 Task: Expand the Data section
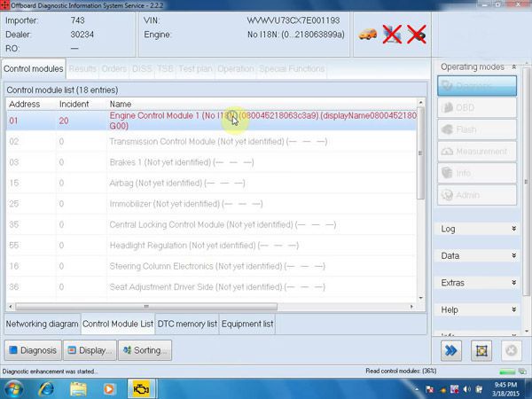point(477,256)
